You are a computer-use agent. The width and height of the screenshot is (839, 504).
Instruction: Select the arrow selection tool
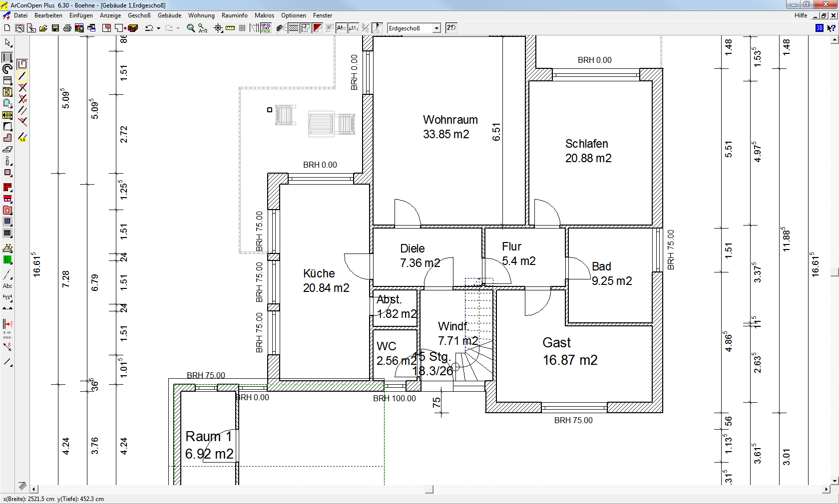pyautogui.click(x=7, y=43)
